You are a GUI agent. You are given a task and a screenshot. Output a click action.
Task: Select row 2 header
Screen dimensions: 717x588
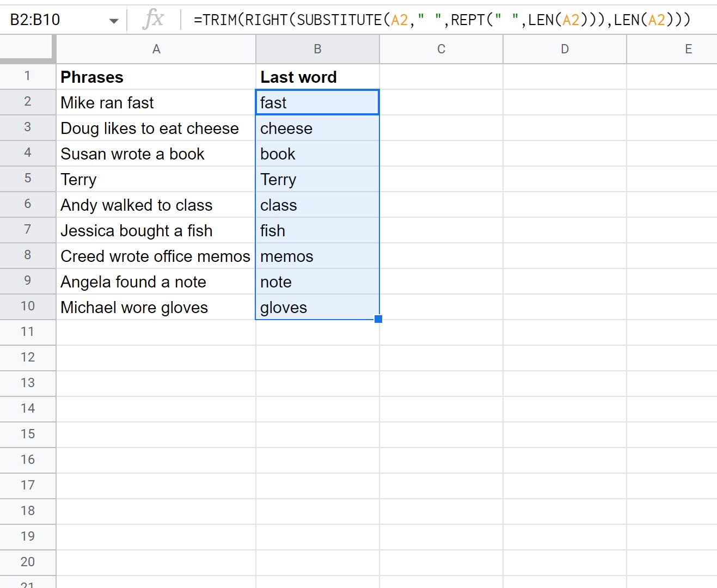28,102
